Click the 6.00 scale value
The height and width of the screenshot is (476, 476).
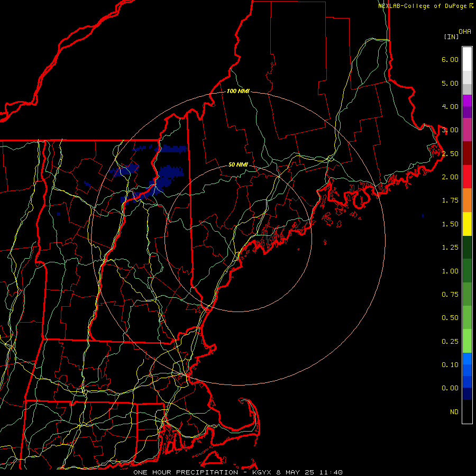450,59
